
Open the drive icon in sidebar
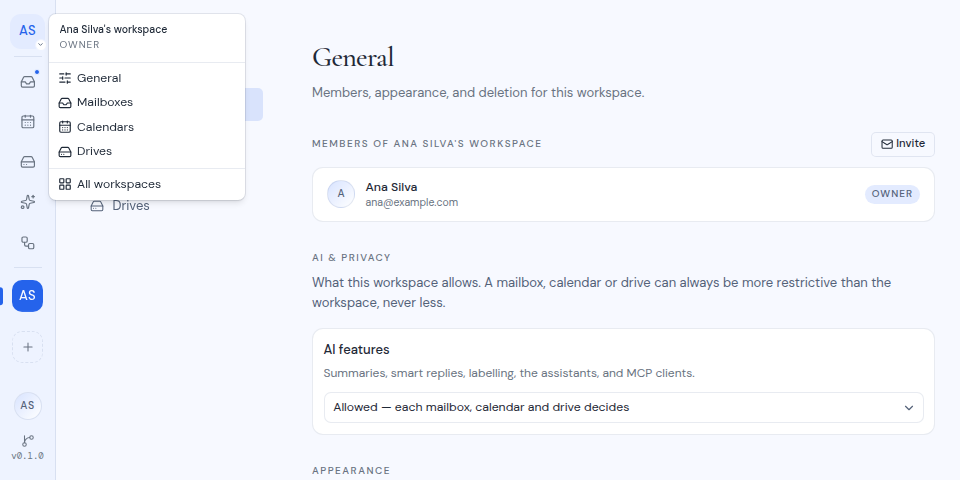click(28, 162)
